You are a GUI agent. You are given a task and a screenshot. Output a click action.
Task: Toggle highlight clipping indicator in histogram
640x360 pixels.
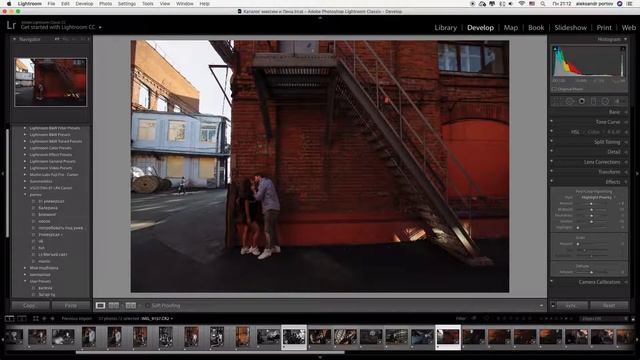pyautogui.click(x=623, y=49)
